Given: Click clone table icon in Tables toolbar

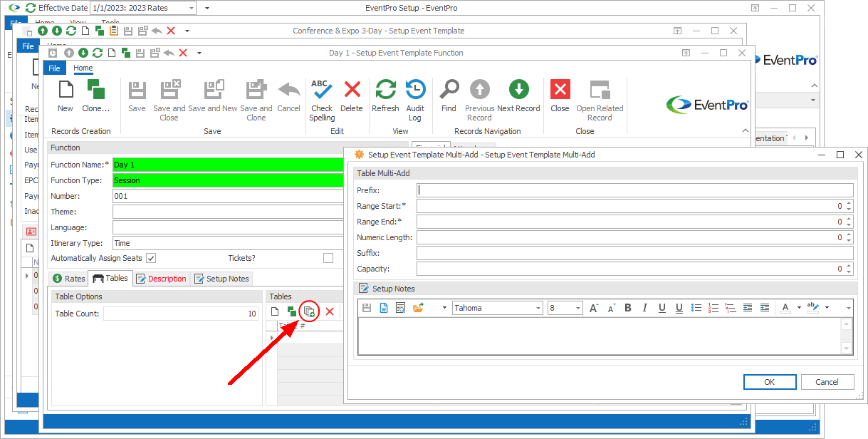Looking at the screenshot, I should tap(292, 311).
